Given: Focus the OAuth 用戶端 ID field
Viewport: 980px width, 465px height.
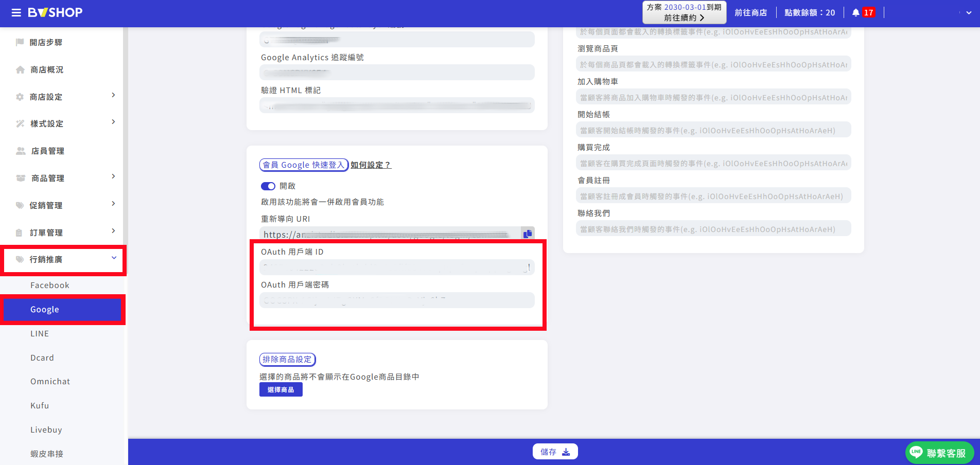Looking at the screenshot, I should pos(397,267).
